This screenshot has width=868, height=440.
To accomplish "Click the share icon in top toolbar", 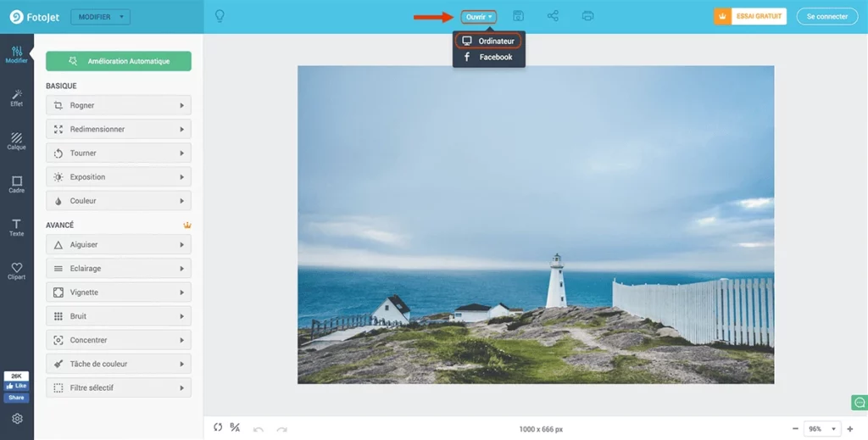I will pyautogui.click(x=553, y=16).
